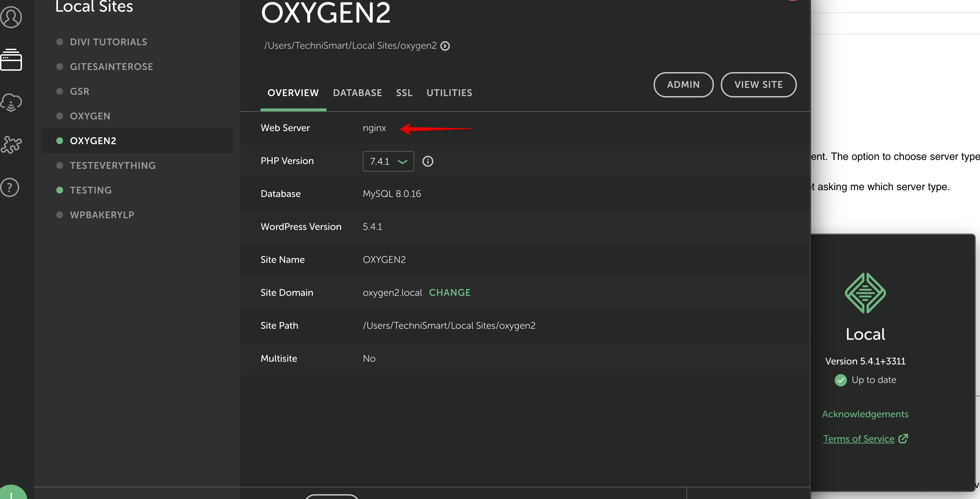The height and width of the screenshot is (499, 980).
Task: Open the Acknowledgements link
Action: (865, 414)
